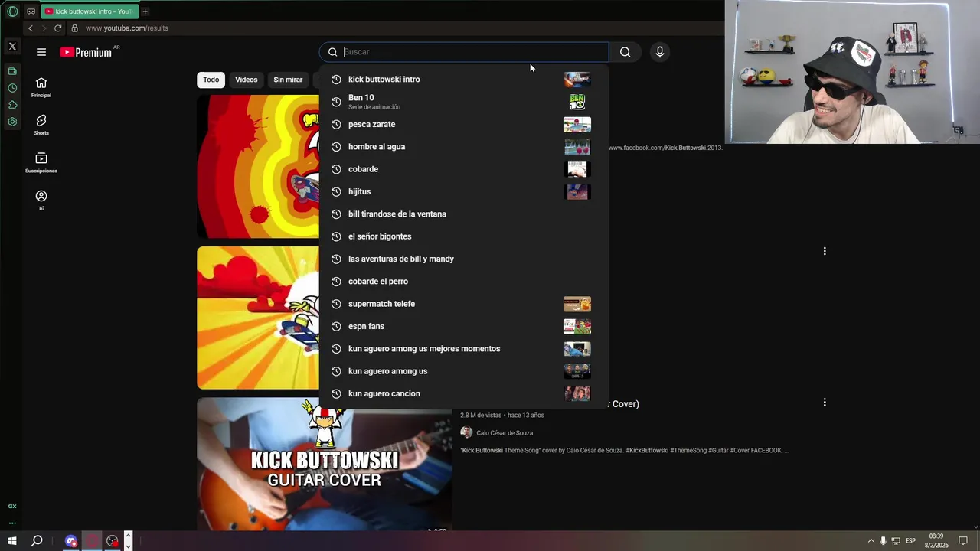Image resolution: width=980 pixels, height=551 pixels.
Task: Choose suggestion 'hombre al agua'
Action: (x=463, y=147)
